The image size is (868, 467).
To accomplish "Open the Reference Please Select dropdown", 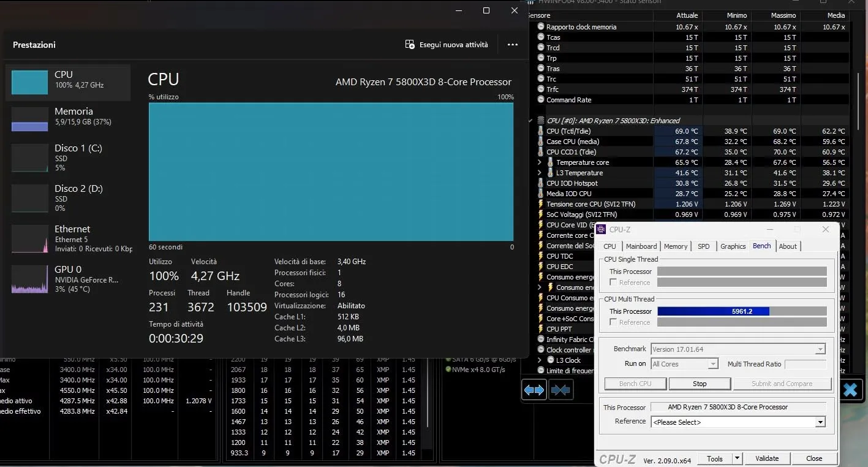I will point(820,422).
